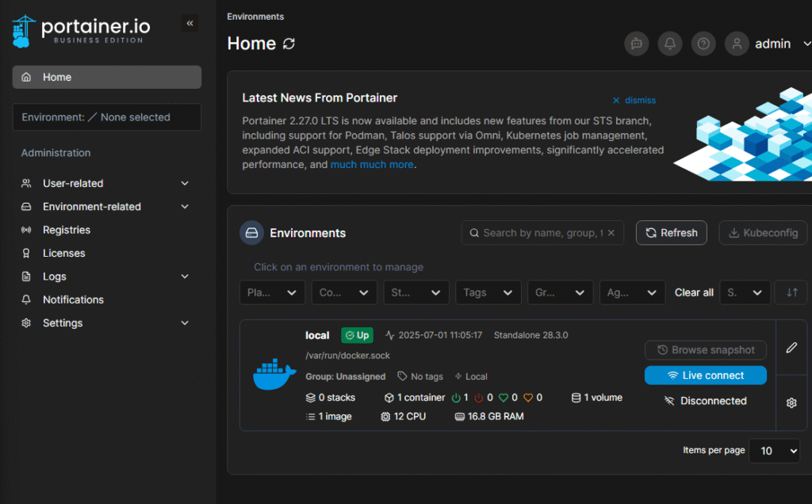Click the Standalone 28.3.0 version text
This screenshot has height=504, width=812.
click(530, 335)
